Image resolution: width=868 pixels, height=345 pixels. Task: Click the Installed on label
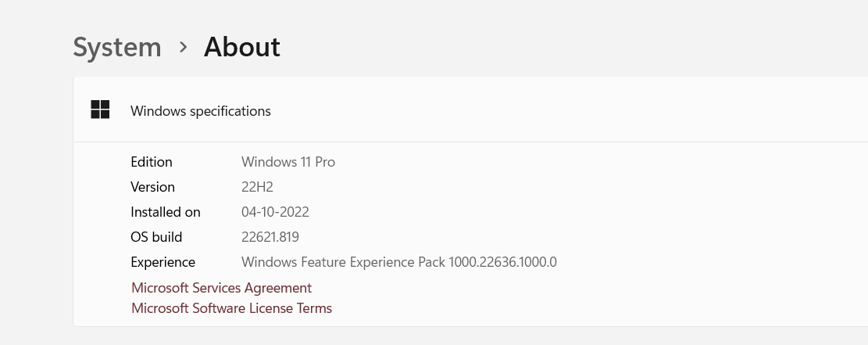pyautogui.click(x=166, y=212)
